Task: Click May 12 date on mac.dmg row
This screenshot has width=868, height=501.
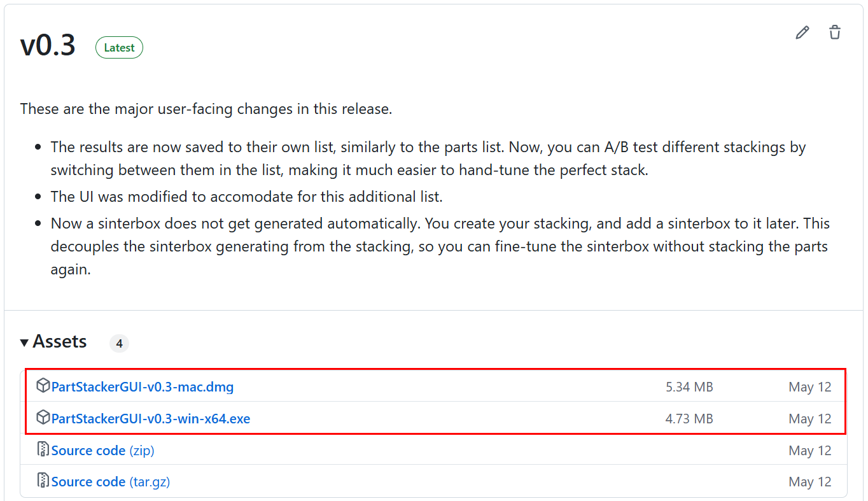Action: [x=809, y=387]
